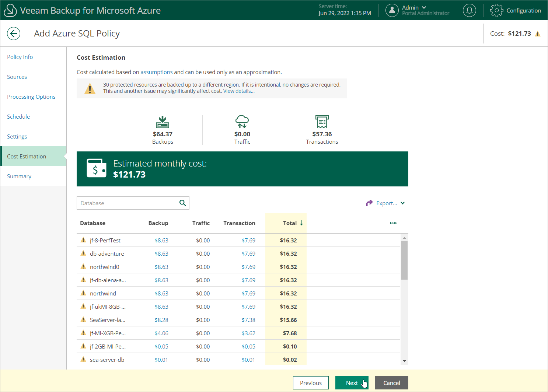This screenshot has width=548, height=392.
Task: Click the Export arrow icon
Action: click(369, 203)
